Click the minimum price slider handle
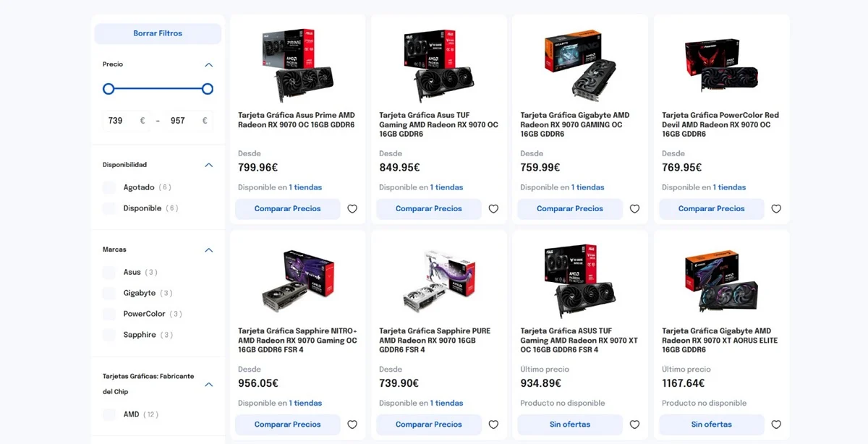The image size is (868, 444). pos(109,89)
